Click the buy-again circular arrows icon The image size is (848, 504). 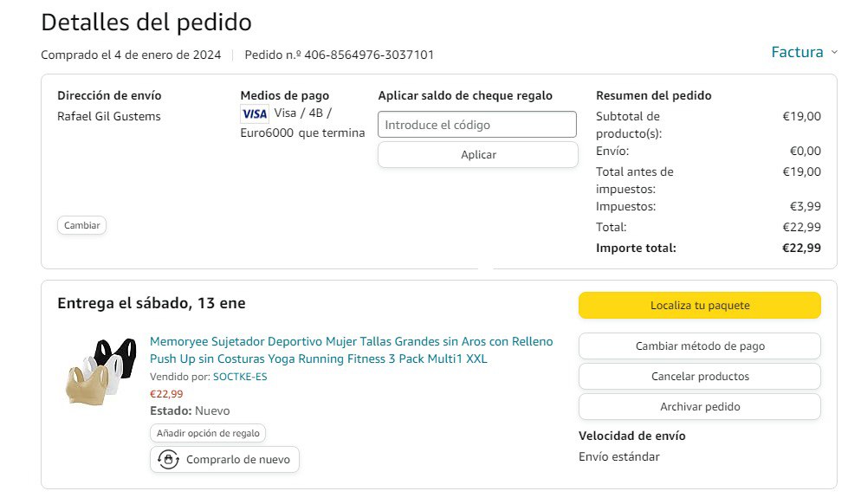(169, 459)
